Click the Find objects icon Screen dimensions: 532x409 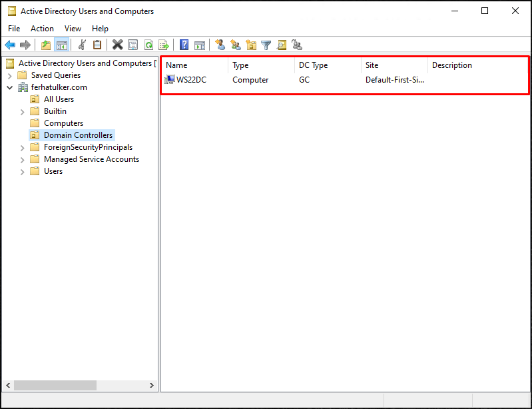(282, 45)
